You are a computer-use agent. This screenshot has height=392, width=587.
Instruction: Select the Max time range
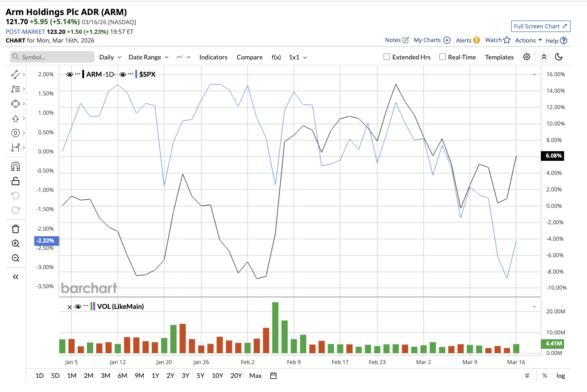click(256, 376)
